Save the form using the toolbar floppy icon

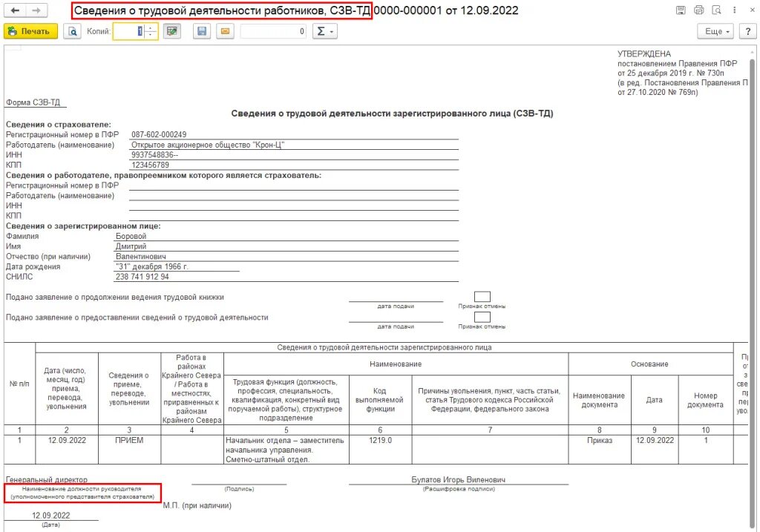point(201,31)
